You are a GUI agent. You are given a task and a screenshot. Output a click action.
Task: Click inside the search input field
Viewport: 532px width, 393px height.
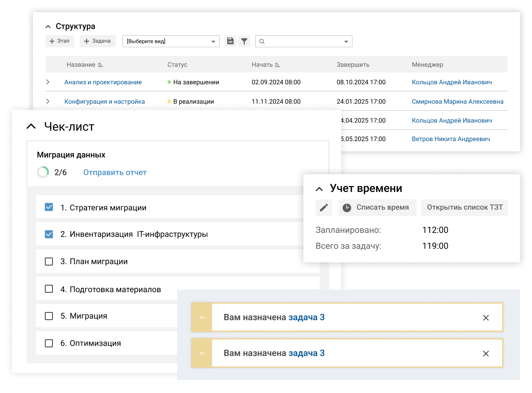click(x=299, y=41)
